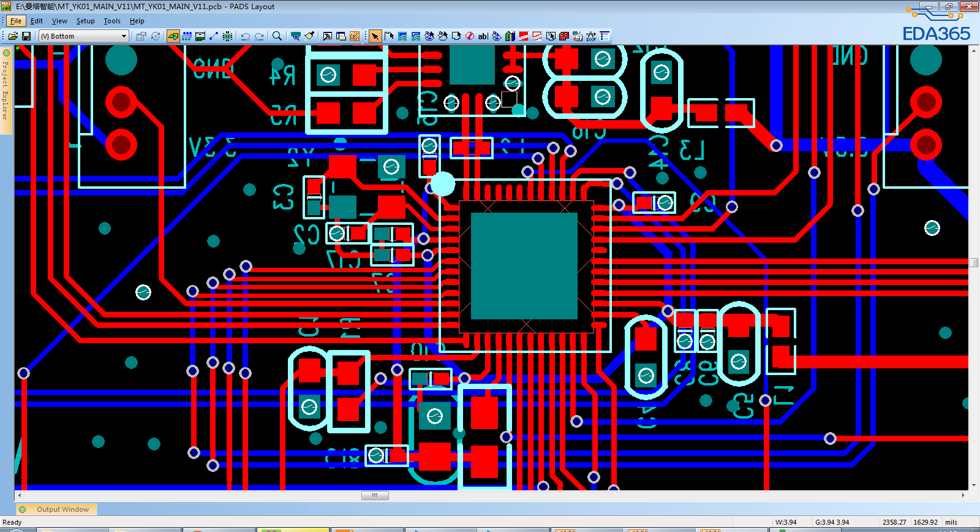This screenshot has width=980, height=532.
Task: Select the Text (ab) tool
Action: tap(483, 36)
